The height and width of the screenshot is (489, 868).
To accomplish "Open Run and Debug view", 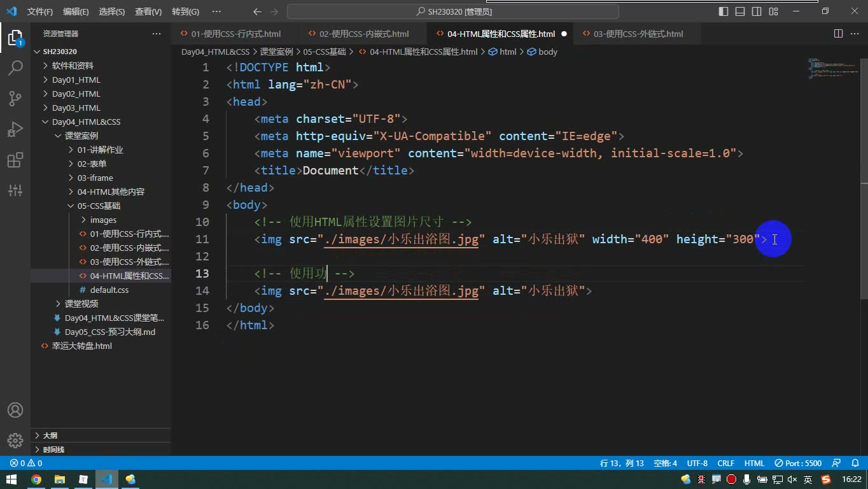I will click(x=15, y=129).
